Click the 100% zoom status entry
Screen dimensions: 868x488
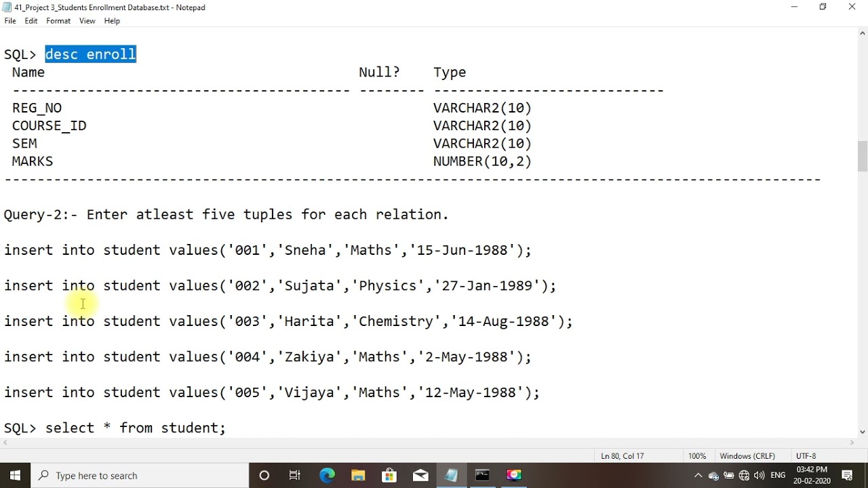[697, 456]
